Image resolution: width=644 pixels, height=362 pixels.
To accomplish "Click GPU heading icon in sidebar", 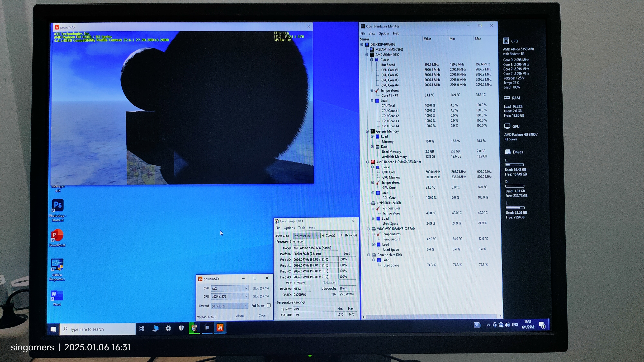I will (x=507, y=126).
